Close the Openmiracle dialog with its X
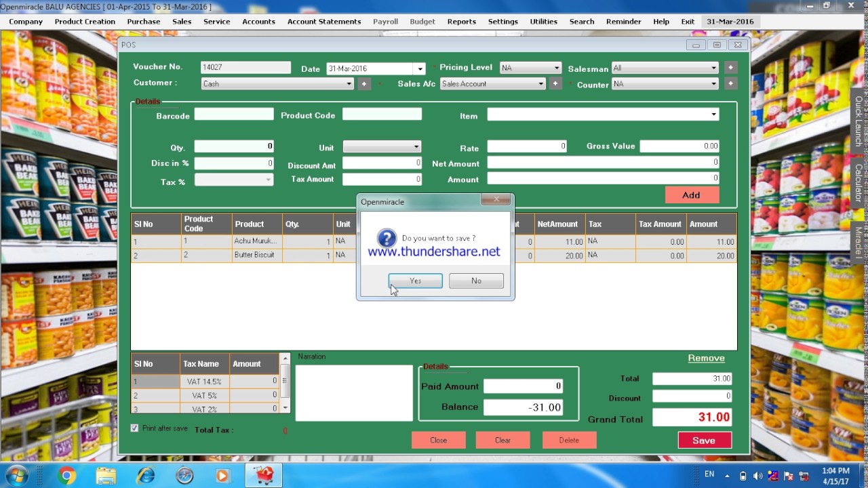This screenshot has width=868, height=488. [x=496, y=199]
